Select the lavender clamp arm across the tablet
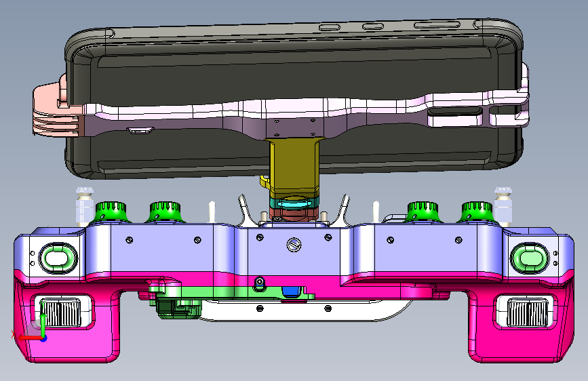 (306, 113)
